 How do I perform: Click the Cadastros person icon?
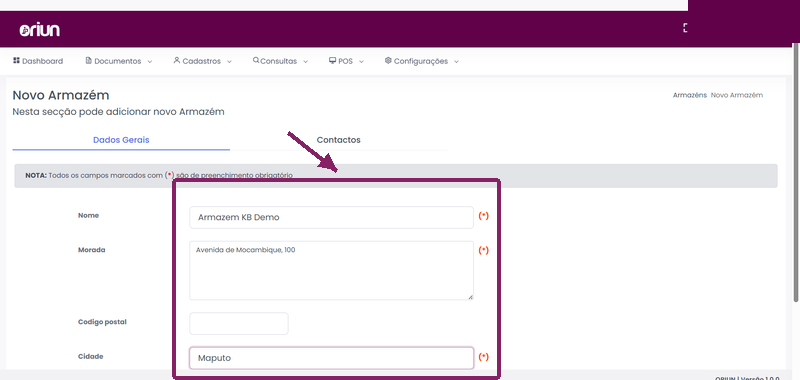177,61
